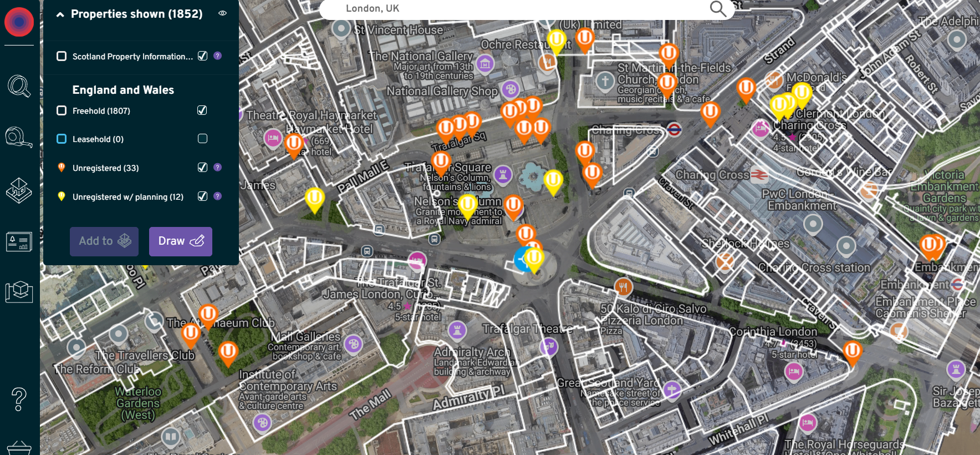Click the blue marker south of Trafalgar Square
This screenshot has height=455, width=980.
[x=522, y=259]
